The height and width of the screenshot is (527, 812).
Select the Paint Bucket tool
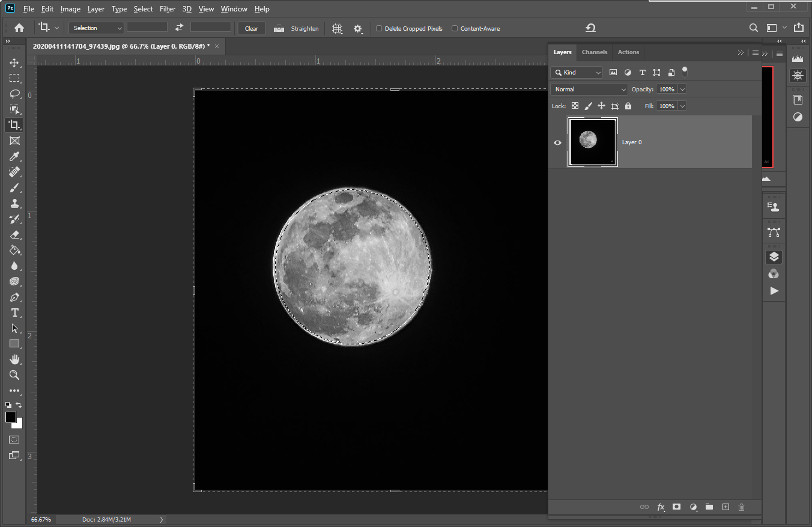coord(14,250)
